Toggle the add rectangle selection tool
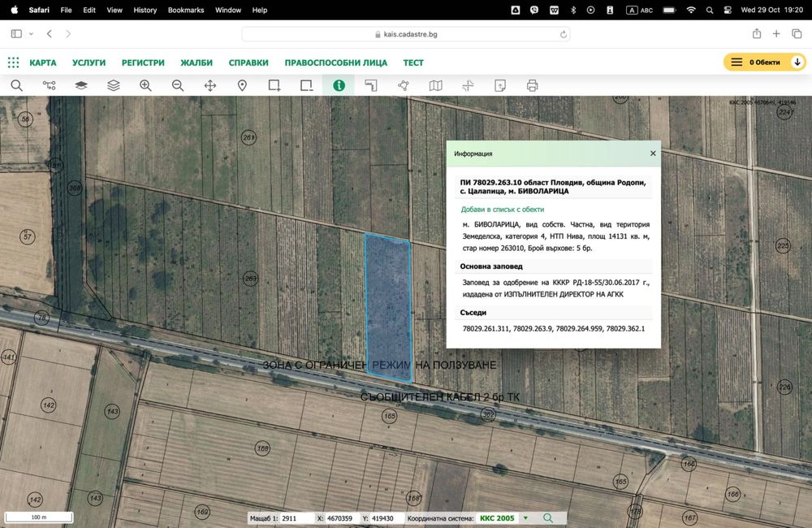Viewport: 812px width, 528px height. [274, 85]
